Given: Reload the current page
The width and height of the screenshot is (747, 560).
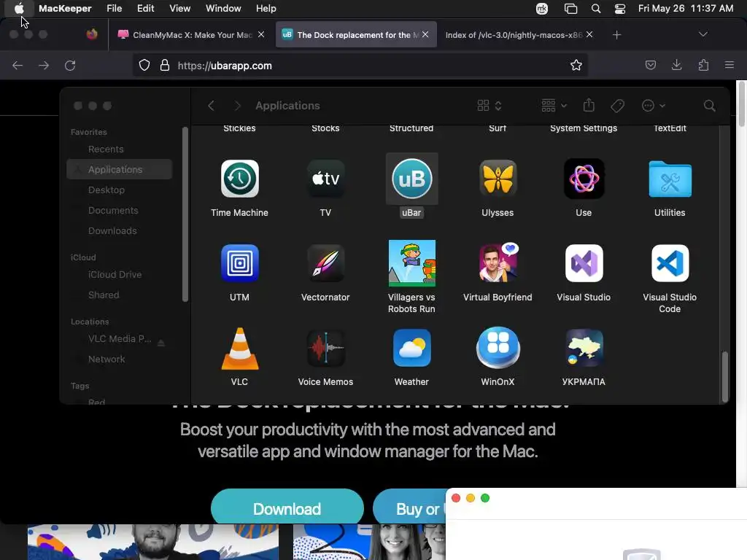Looking at the screenshot, I should point(70,65).
